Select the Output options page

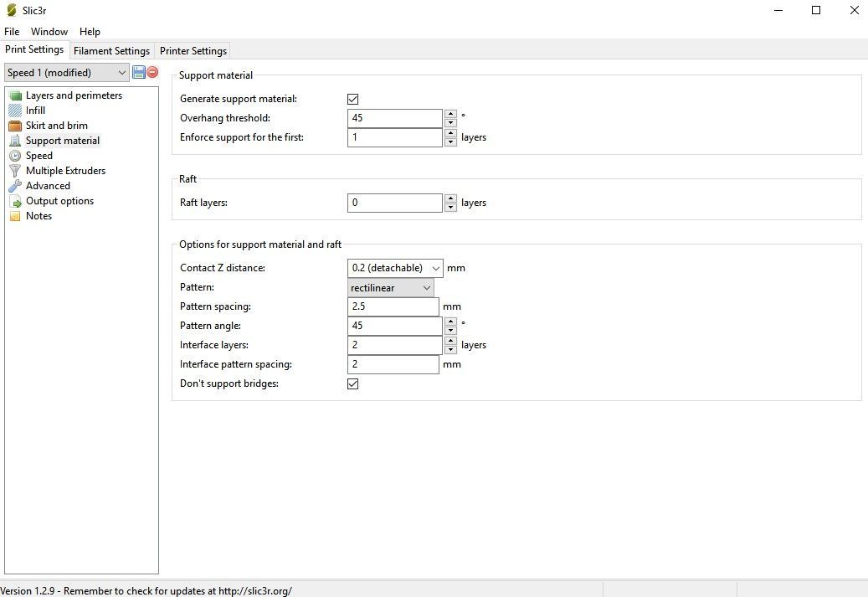point(59,201)
